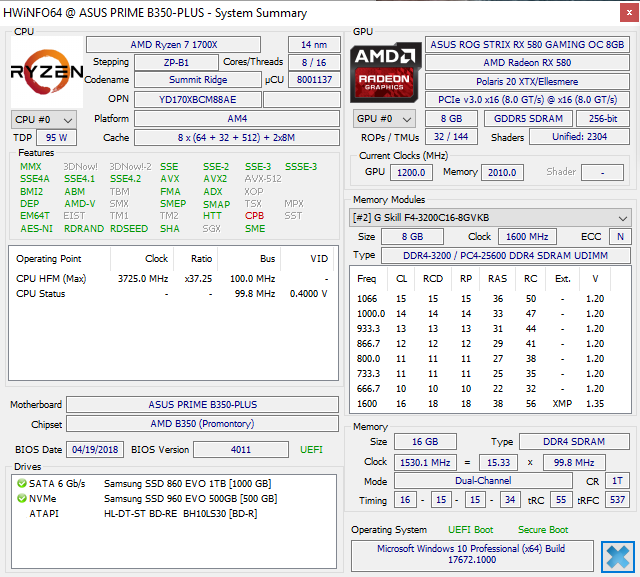Click the module clock 1600 MHz field
This screenshot has height=577, width=640.
click(527, 237)
